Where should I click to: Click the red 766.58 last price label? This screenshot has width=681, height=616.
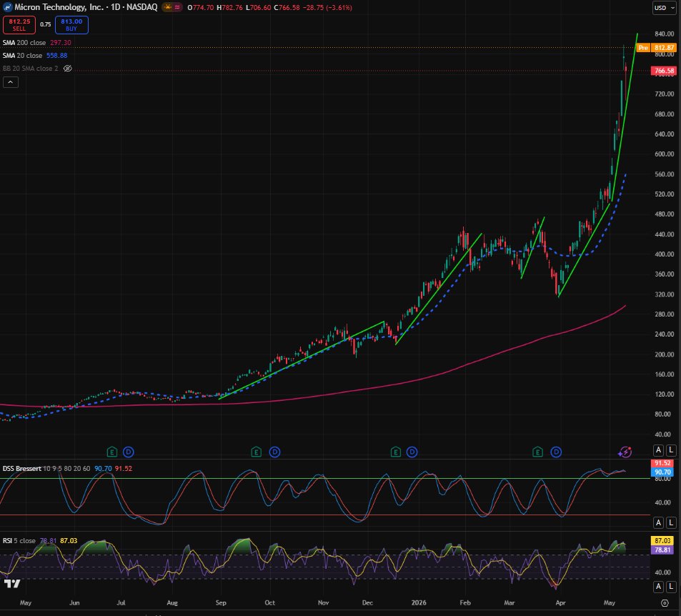click(x=664, y=71)
